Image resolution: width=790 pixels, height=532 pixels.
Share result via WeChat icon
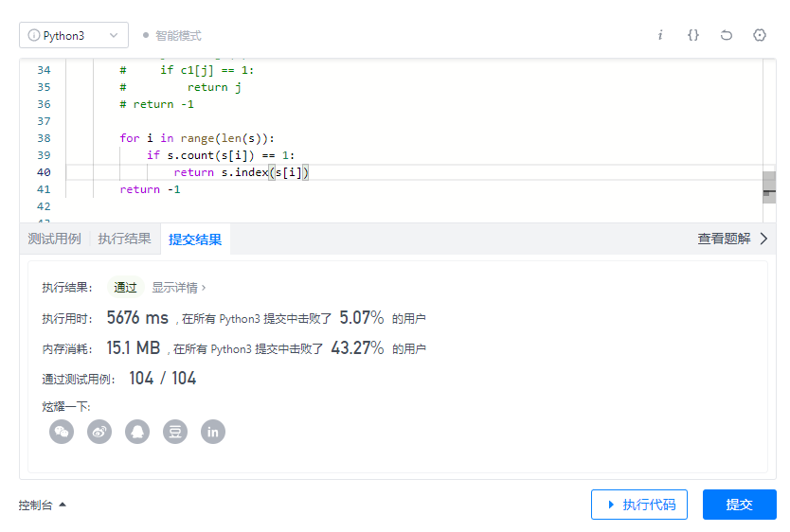(62, 432)
